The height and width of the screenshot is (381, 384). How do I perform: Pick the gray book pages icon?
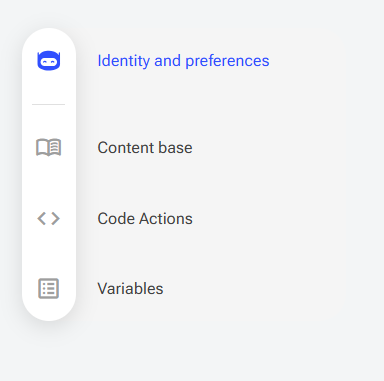coord(49,148)
